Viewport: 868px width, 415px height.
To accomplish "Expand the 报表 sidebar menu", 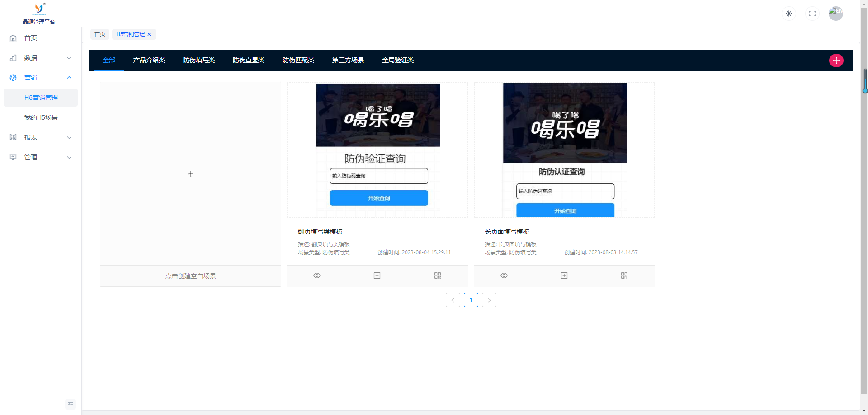I will point(69,137).
